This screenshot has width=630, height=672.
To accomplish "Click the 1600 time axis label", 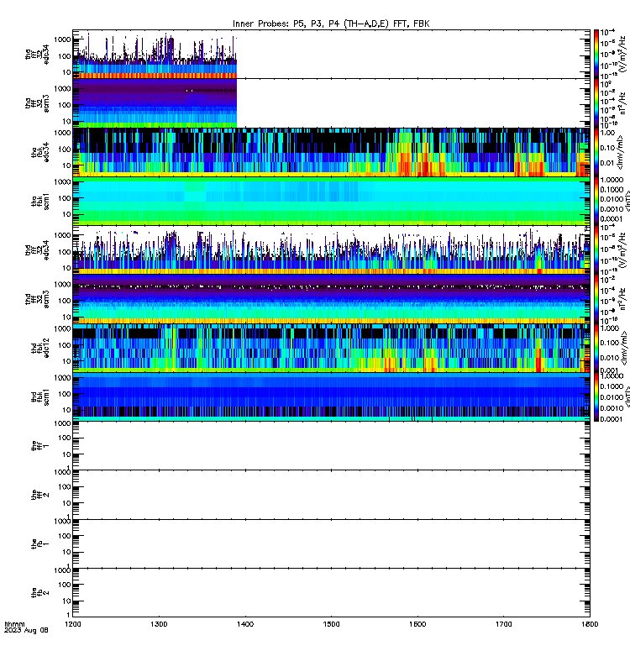I will pyautogui.click(x=417, y=624).
